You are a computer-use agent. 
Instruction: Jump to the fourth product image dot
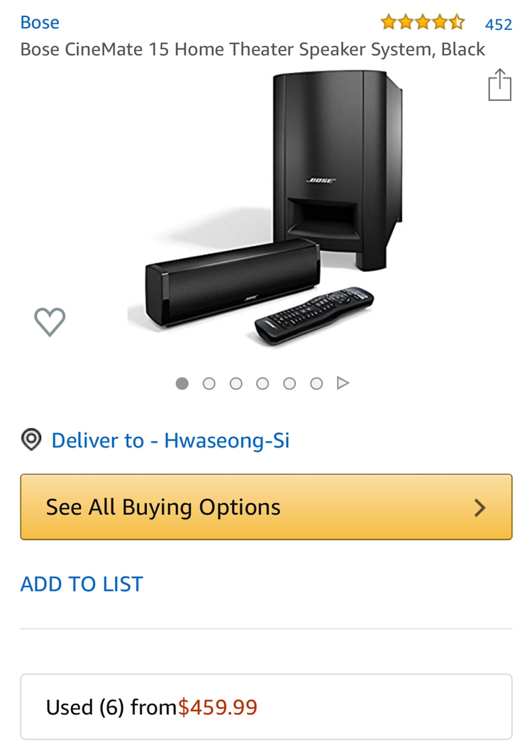[262, 383]
